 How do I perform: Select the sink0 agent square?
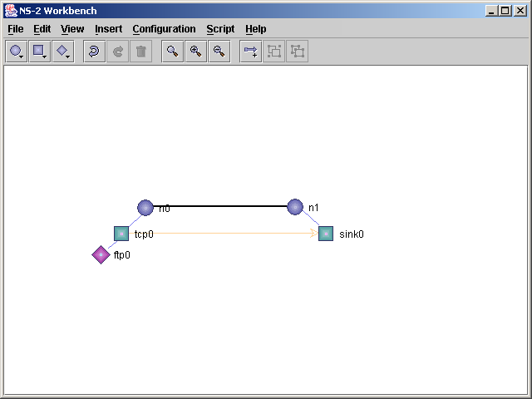click(x=326, y=234)
